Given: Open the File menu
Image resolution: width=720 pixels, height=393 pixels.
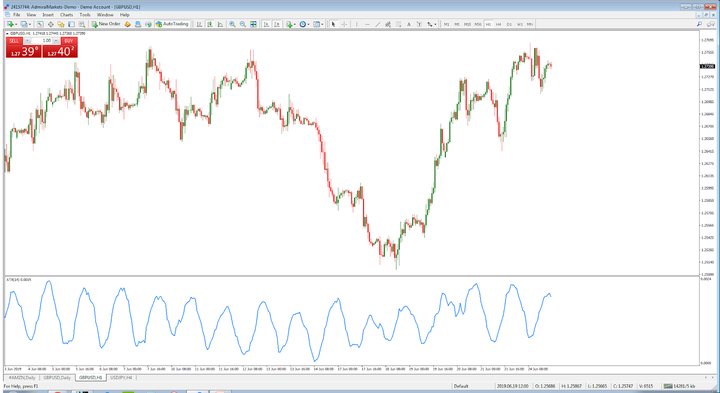Looking at the screenshot, I should pos(17,15).
